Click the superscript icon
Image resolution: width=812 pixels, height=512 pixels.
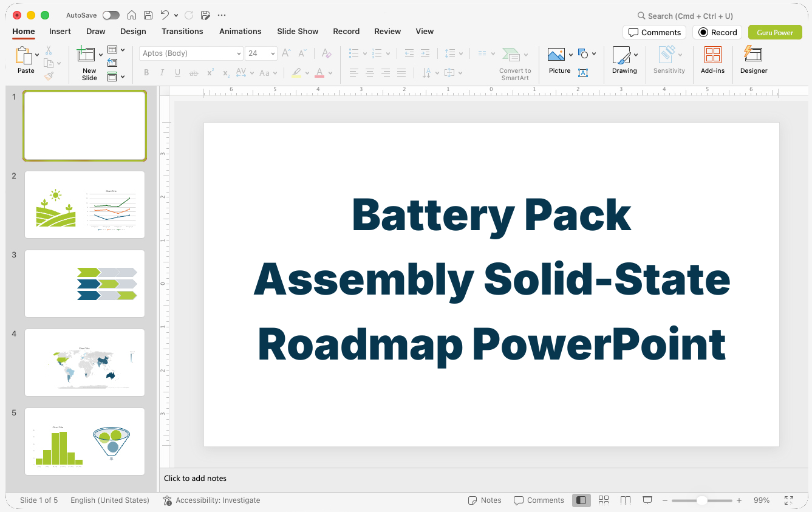tap(210, 73)
